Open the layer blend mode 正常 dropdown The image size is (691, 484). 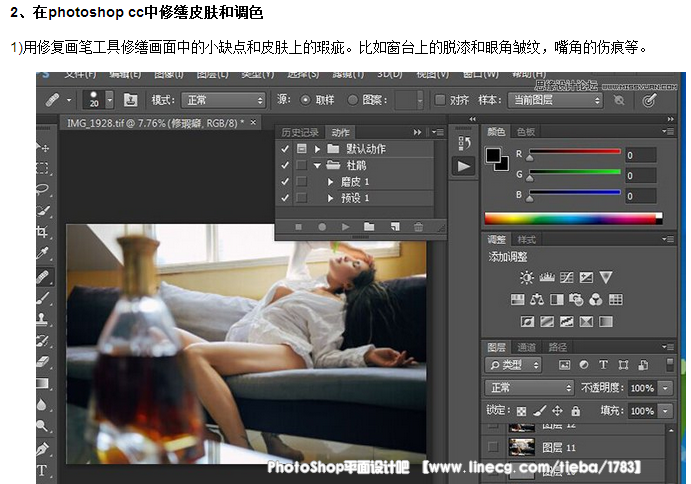[529, 388]
